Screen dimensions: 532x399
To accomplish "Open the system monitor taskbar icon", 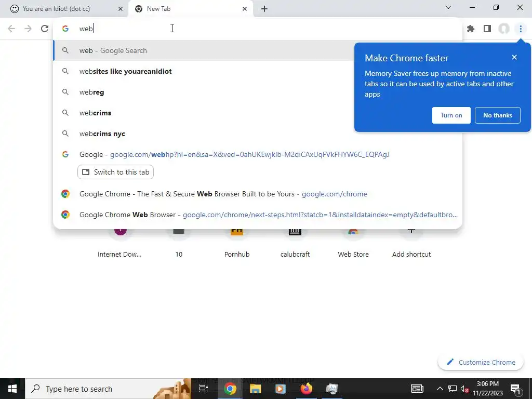I will pyautogui.click(x=332, y=389).
